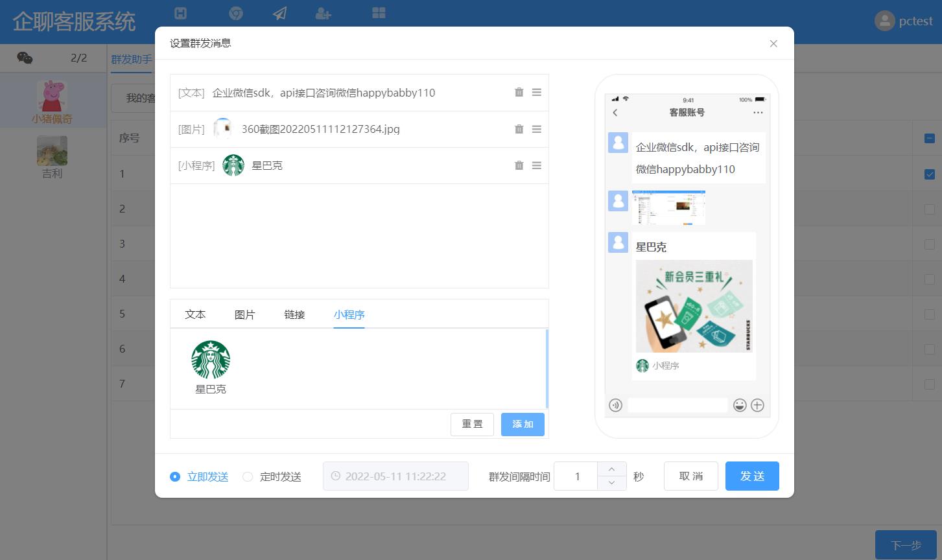The image size is (942, 560).
Task: Click the add user icon in the header
Action: pyautogui.click(x=323, y=13)
